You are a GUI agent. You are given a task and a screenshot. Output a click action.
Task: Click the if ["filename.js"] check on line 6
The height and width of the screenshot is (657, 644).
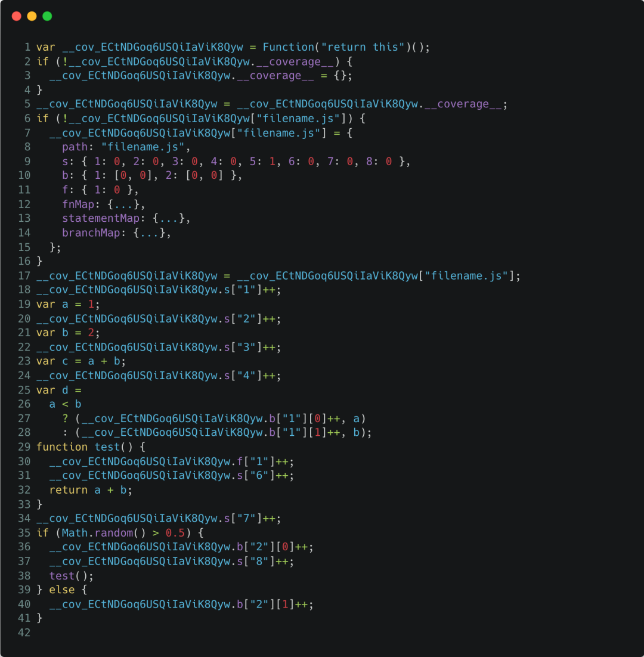pyautogui.click(x=201, y=119)
